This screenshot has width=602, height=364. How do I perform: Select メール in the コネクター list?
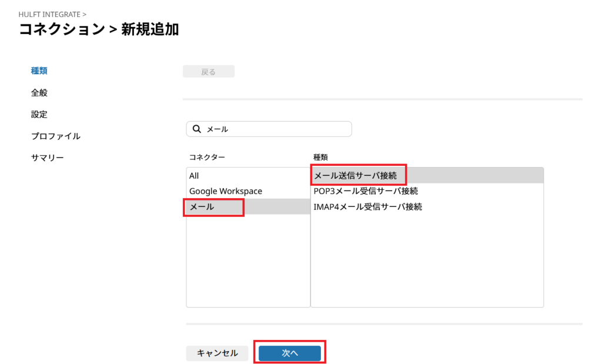pos(202,207)
